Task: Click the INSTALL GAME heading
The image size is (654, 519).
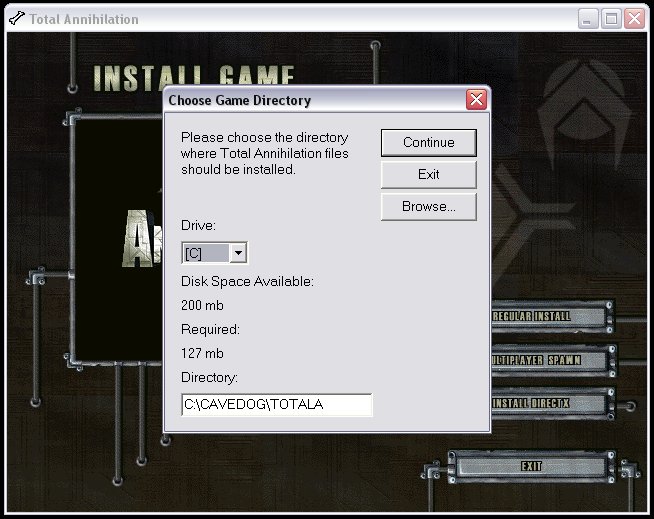Action: (x=193, y=77)
